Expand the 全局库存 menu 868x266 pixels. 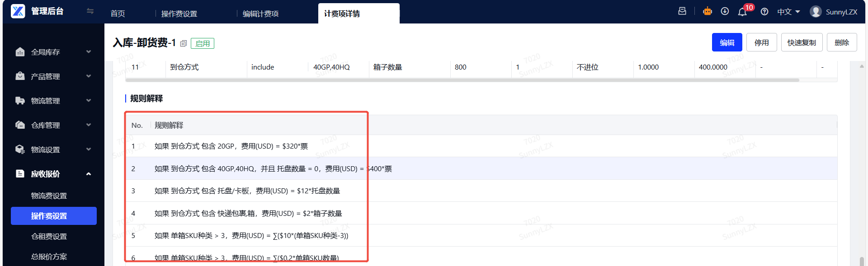(89, 52)
